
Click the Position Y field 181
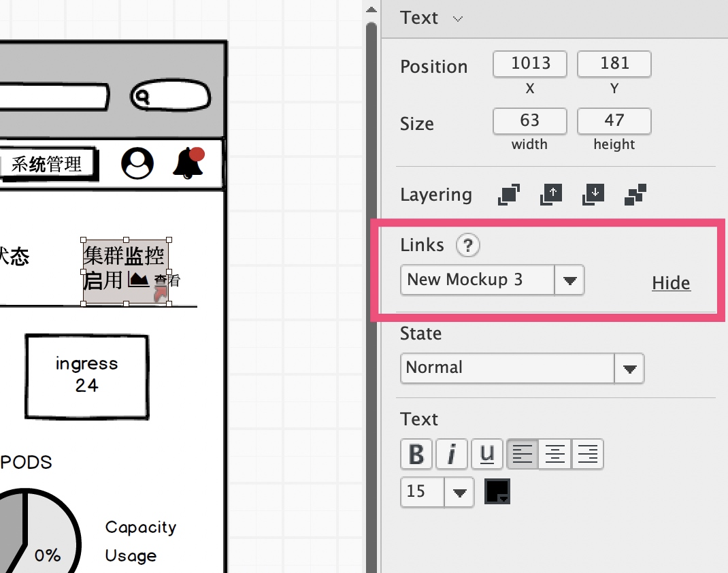tap(614, 63)
